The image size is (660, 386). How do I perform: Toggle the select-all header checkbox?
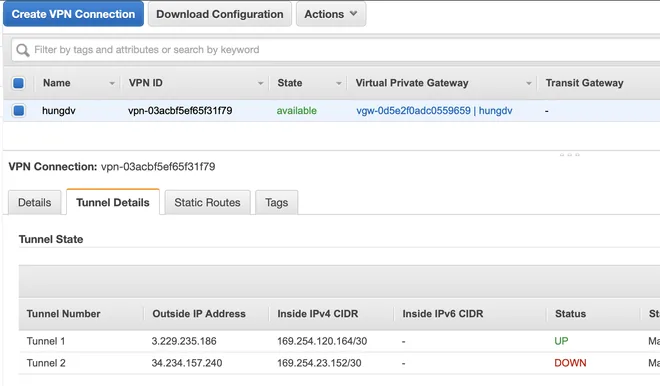point(19,83)
